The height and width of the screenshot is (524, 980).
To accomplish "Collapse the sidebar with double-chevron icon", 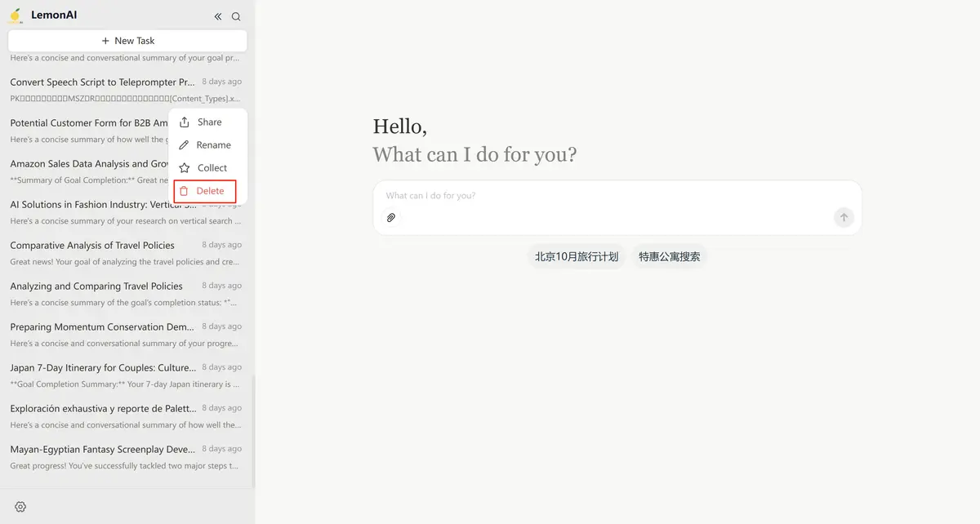I will (x=218, y=16).
